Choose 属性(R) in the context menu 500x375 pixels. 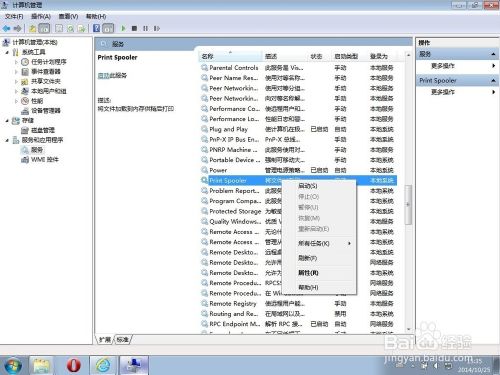click(319, 273)
